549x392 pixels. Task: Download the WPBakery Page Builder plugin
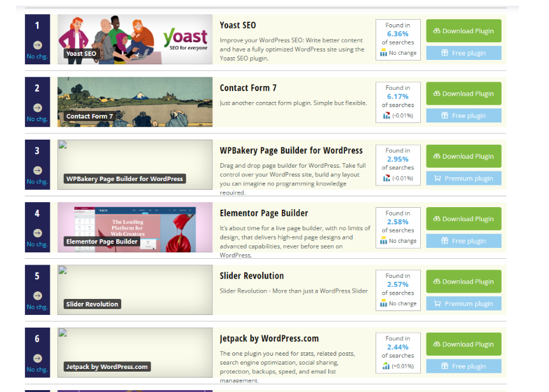point(464,156)
